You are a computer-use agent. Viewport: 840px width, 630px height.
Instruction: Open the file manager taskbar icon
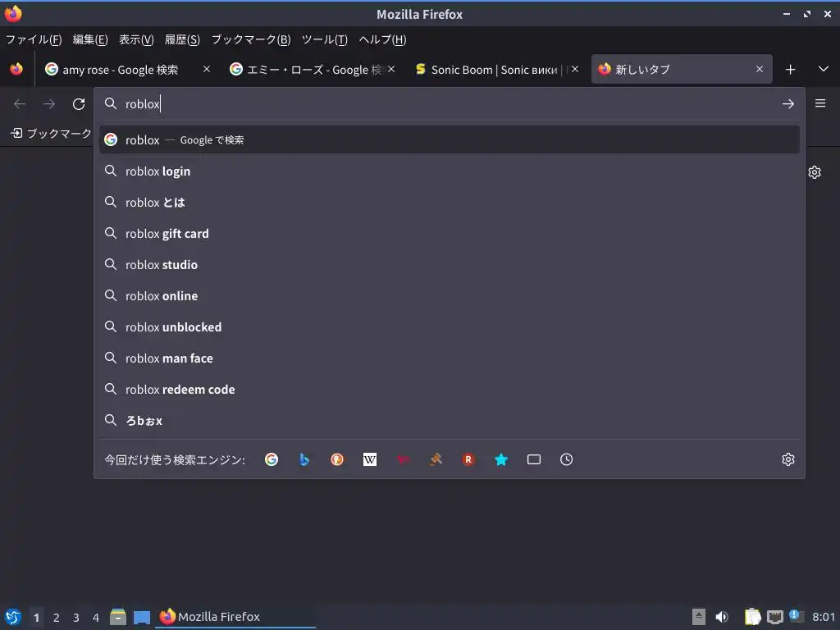118,617
